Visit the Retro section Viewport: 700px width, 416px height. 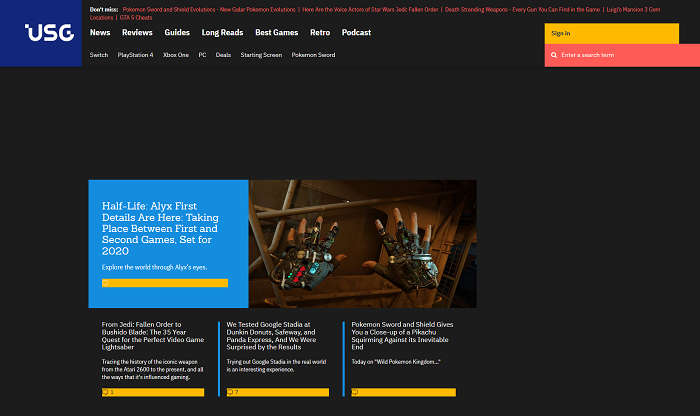point(320,33)
